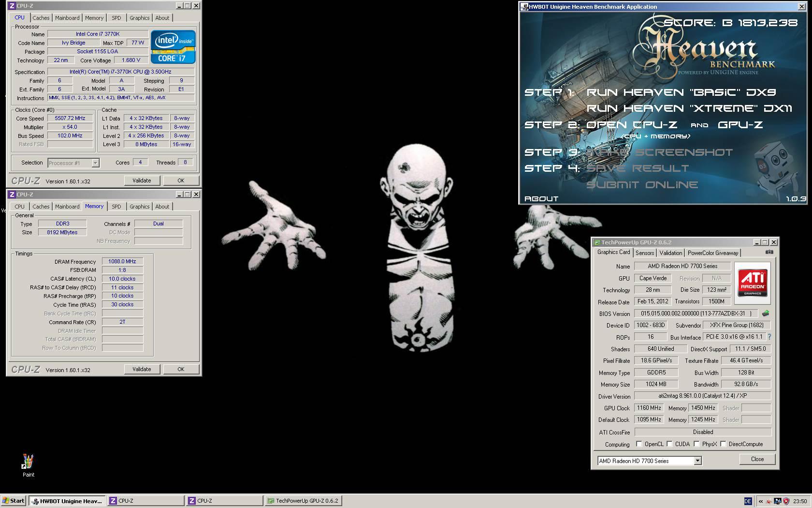Click the Close button in GPU-Z
Screen dimensions: 812x508
(x=757, y=459)
